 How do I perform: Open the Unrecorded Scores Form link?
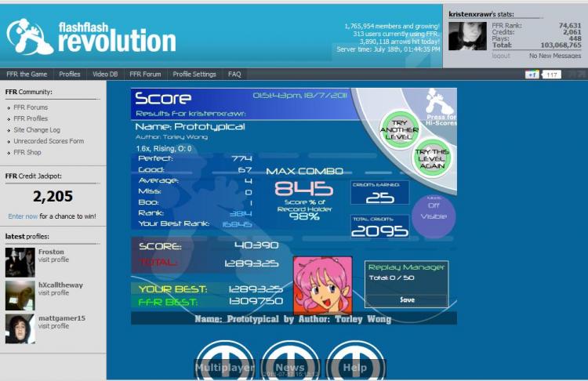[49, 141]
